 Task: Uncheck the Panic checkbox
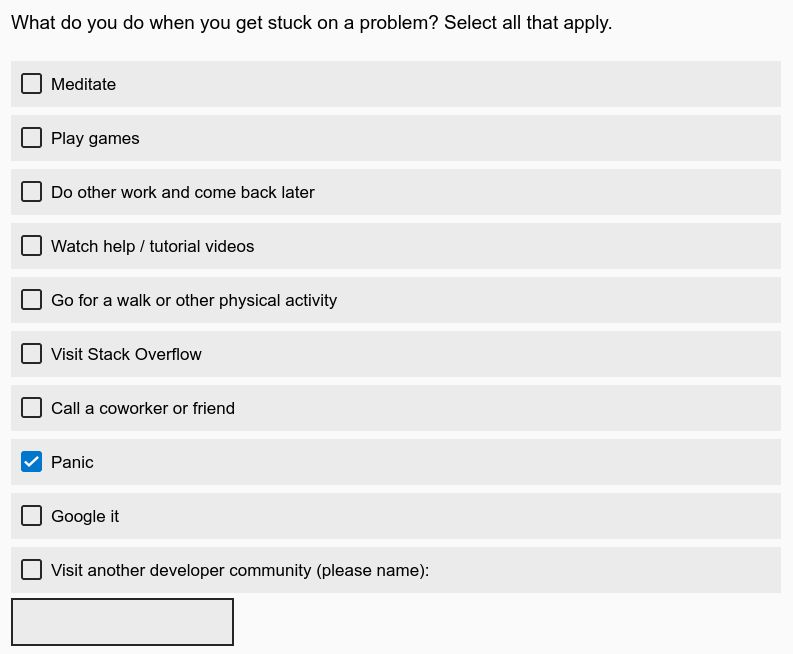(x=32, y=462)
